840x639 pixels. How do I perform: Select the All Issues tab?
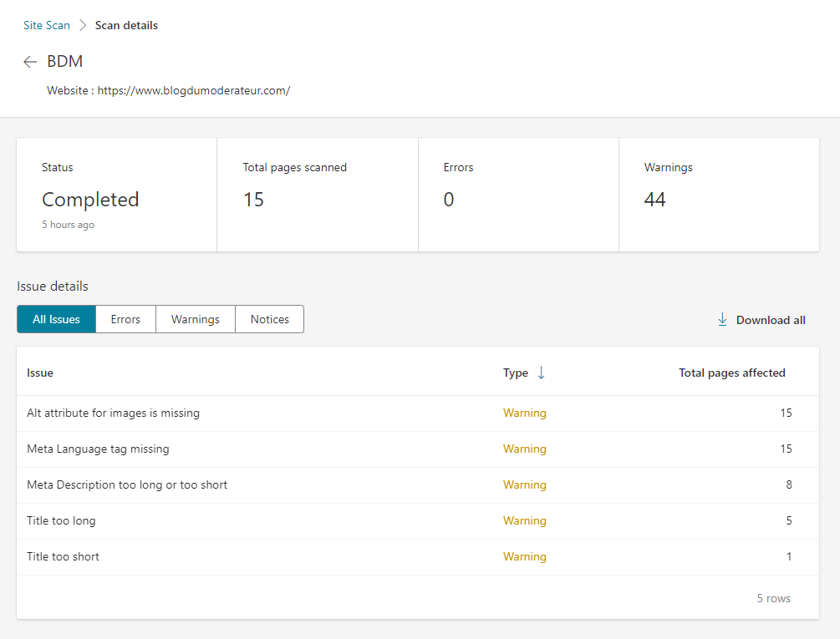tap(56, 319)
